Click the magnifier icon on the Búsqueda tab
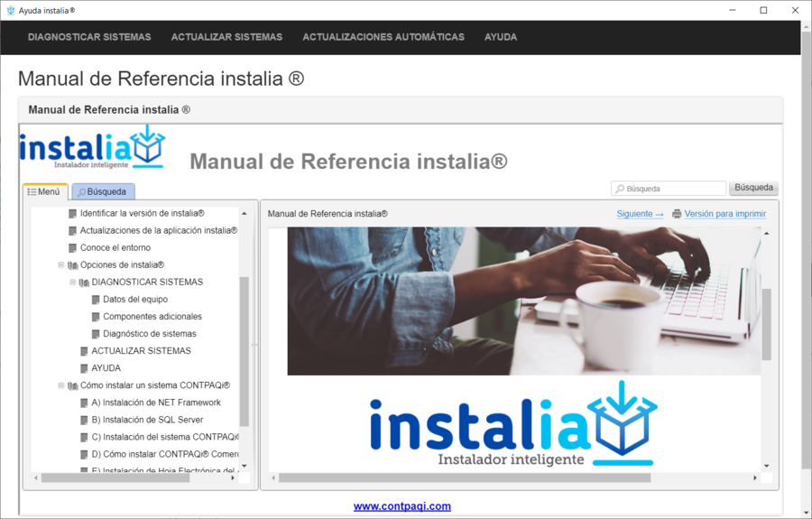 coord(81,192)
